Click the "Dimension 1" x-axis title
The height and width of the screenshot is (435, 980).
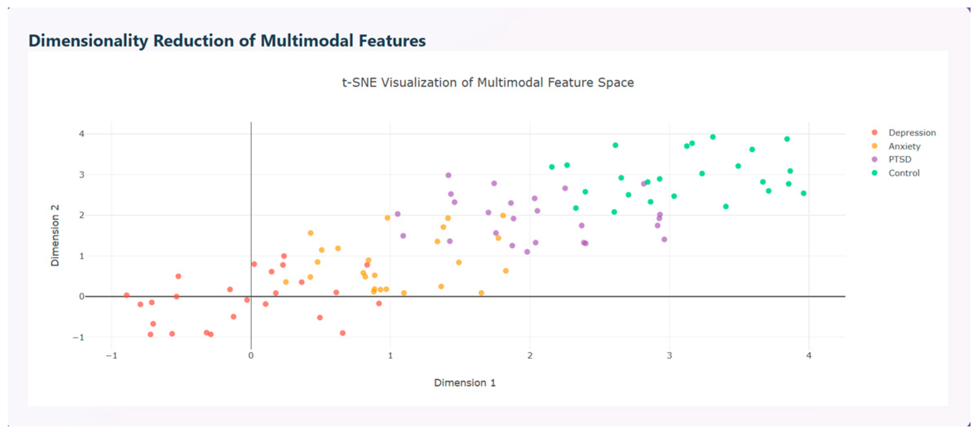(465, 383)
